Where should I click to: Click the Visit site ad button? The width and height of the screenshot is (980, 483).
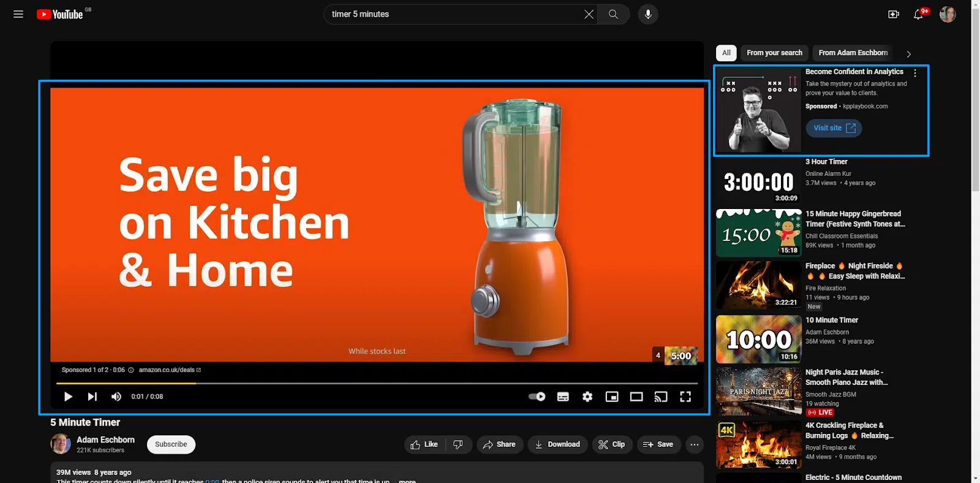pos(834,128)
